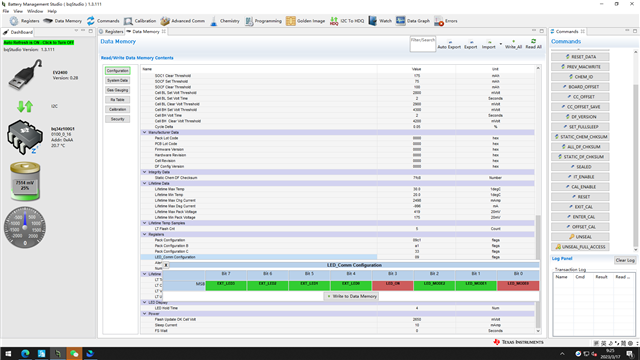Switch to the Registers tab

tap(111, 31)
